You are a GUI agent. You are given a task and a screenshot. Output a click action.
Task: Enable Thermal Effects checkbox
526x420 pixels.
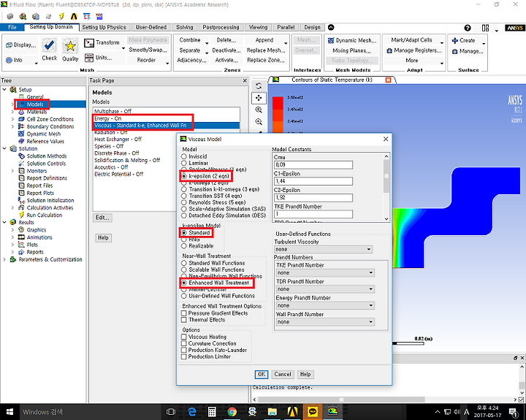[x=184, y=320]
